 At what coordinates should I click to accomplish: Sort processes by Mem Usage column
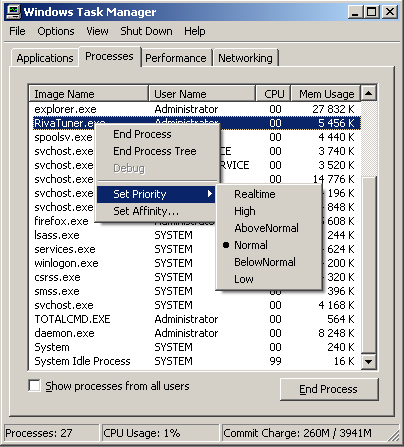(x=326, y=94)
